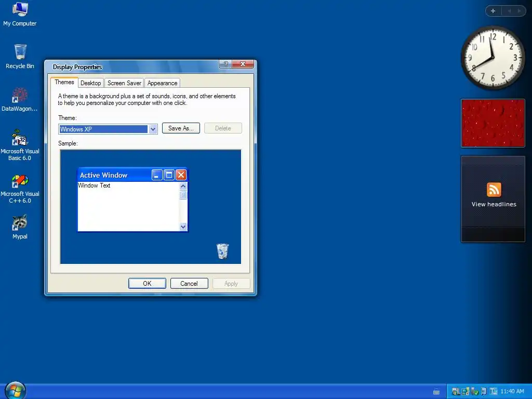The width and height of the screenshot is (532, 399).
Task: Click the help question mark in Display Properties
Action: click(x=225, y=64)
